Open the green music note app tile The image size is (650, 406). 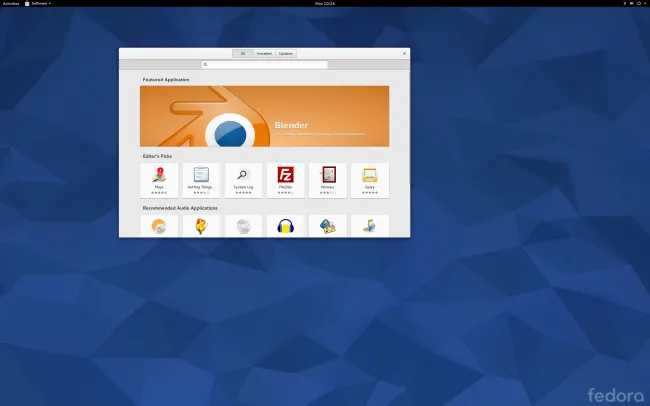tap(370, 226)
